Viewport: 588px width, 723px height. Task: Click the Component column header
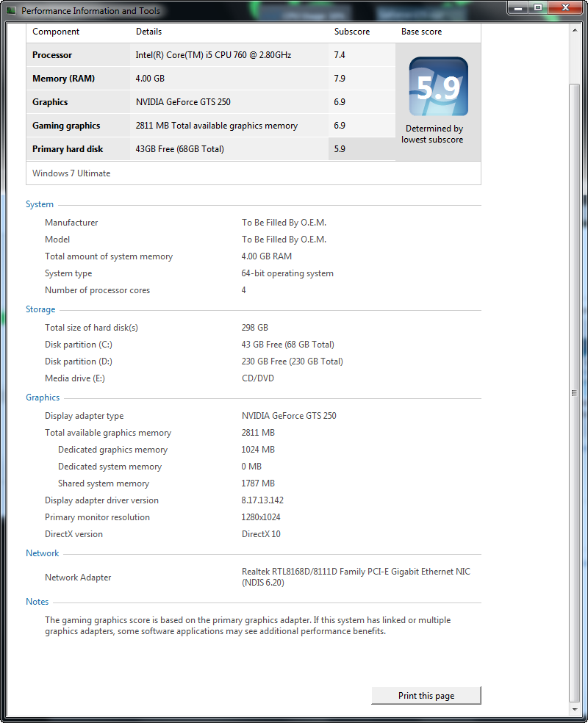tap(56, 32)
